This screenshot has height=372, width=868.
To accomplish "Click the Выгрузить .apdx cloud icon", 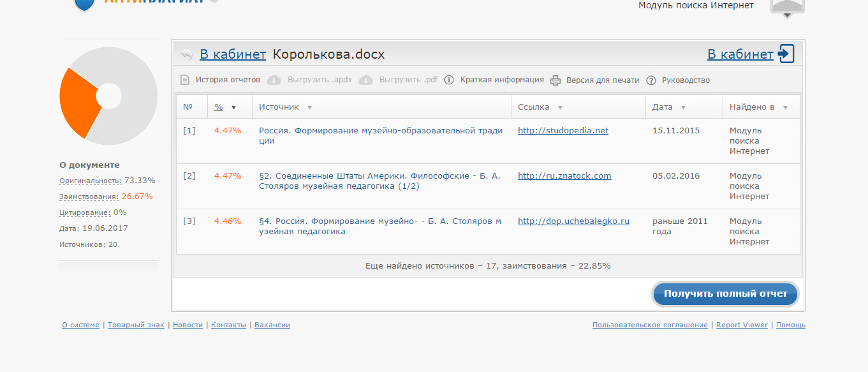I will pyautogui.click(x=274, y=80).
